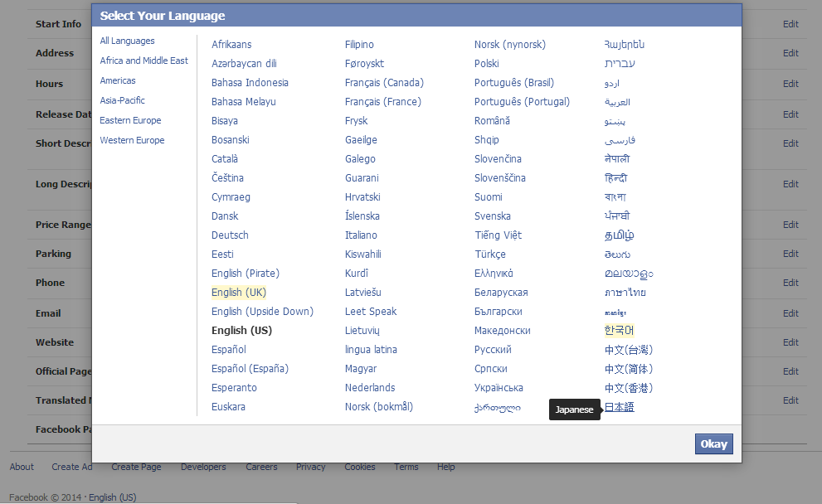The image size is (822, 504).
Task: Select Ελληνικά language
Action: tap(494, 274)
